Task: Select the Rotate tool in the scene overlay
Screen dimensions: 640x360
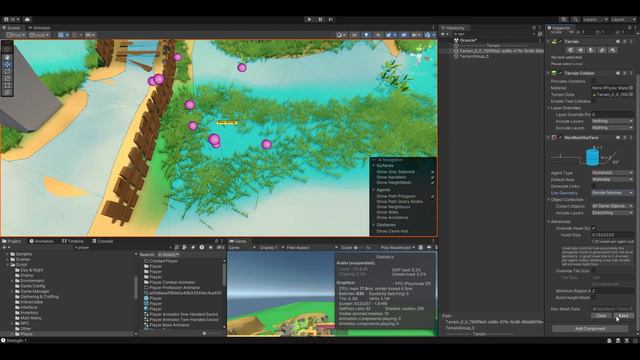Action: point(7,71)
